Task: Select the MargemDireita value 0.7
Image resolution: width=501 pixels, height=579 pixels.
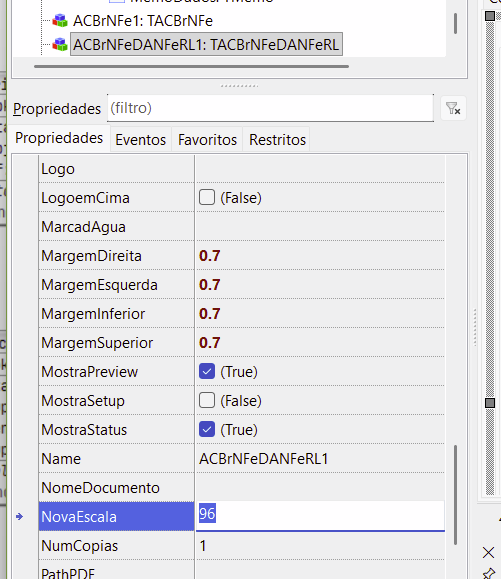Action: point(209,256)
